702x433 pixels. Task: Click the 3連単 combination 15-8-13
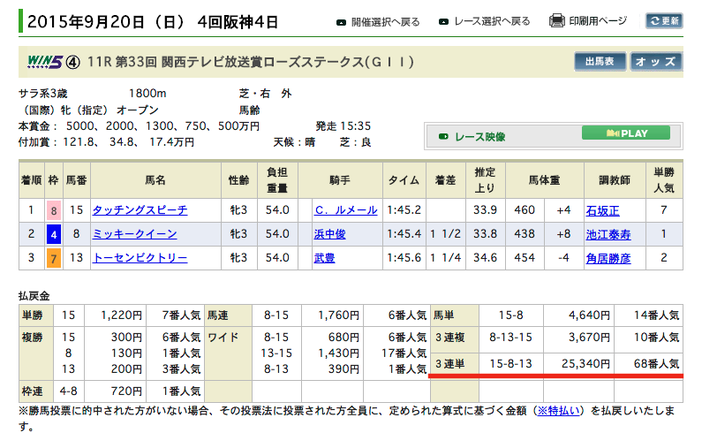(x=511, y=364)
